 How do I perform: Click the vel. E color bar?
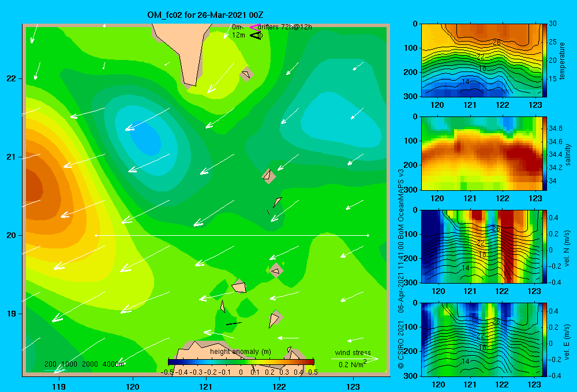(545, 340)
